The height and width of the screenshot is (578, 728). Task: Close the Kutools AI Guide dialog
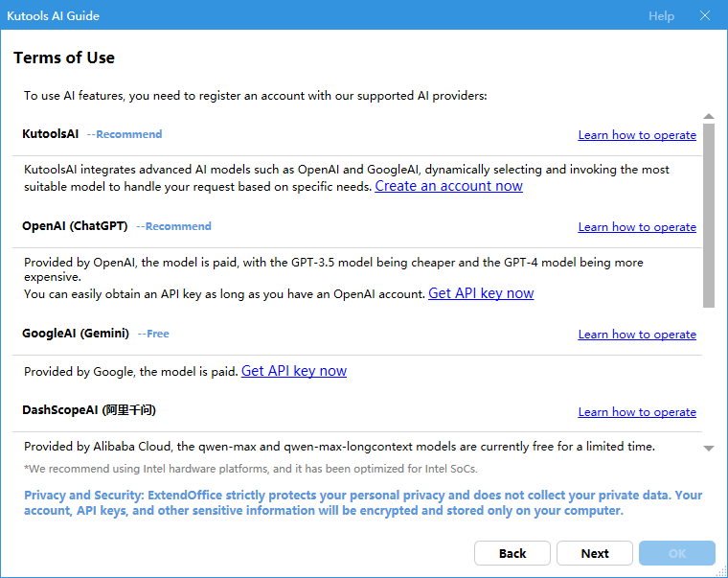click(x=705, y=15)
